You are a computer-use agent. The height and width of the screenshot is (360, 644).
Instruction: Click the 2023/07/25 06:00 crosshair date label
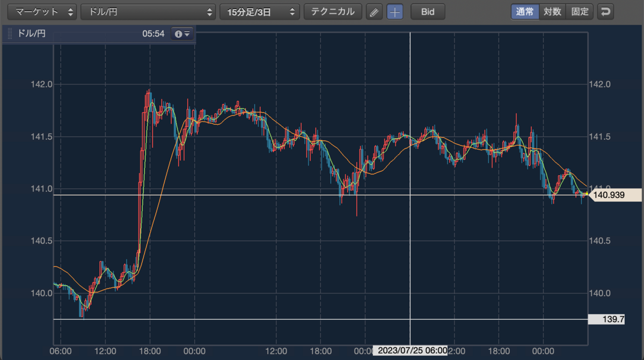point(411,350)
